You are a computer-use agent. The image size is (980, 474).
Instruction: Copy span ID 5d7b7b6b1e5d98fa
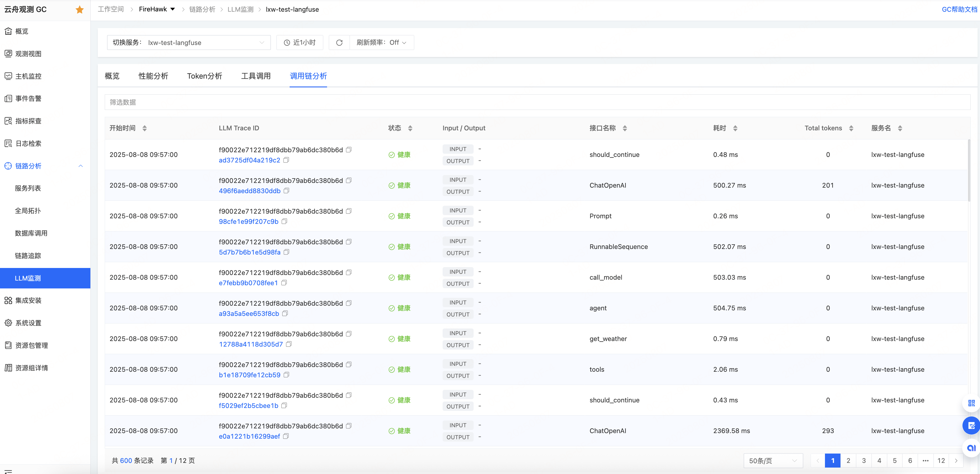[x=286, y=252]
